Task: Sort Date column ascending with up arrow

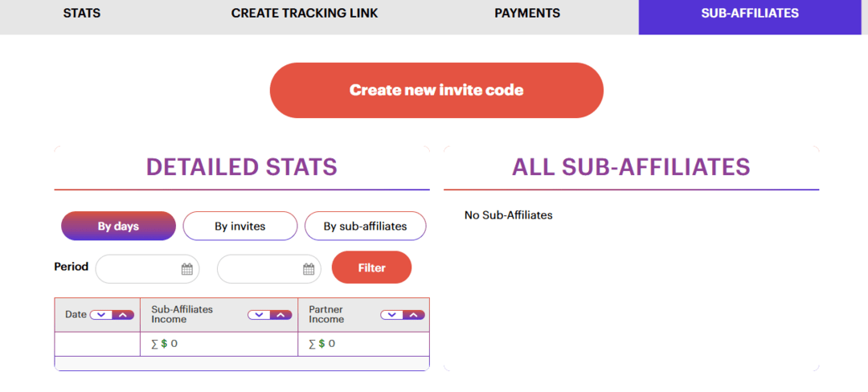Action: coord(122,315)
